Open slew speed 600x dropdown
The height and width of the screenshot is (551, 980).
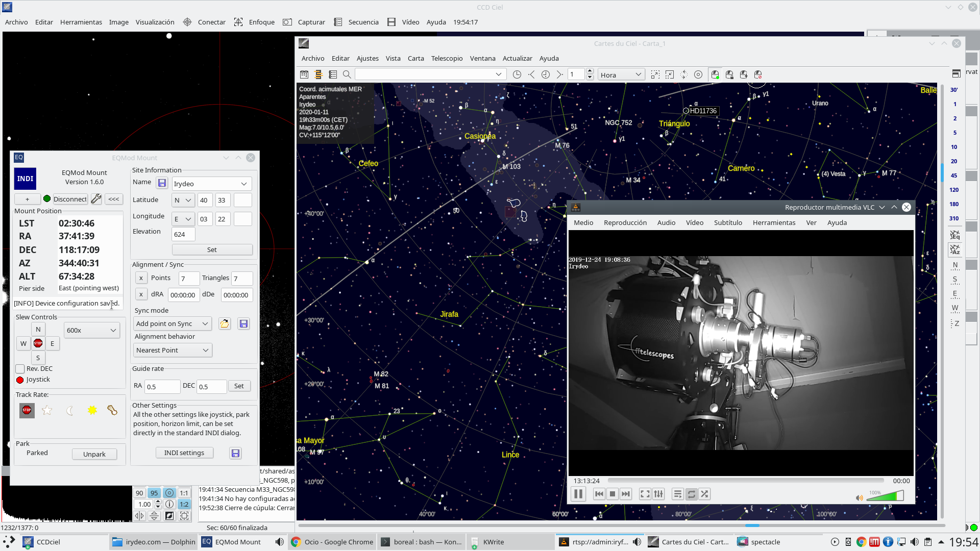click(92, 330)
